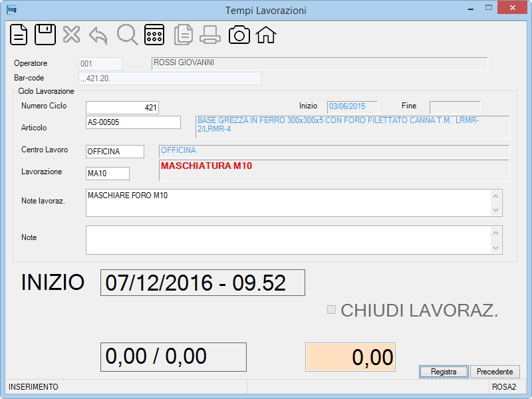This screenshot has width=532, height=399.
Task: Focus the Numero Ciclo field showing 421
Action: [122, 108]
